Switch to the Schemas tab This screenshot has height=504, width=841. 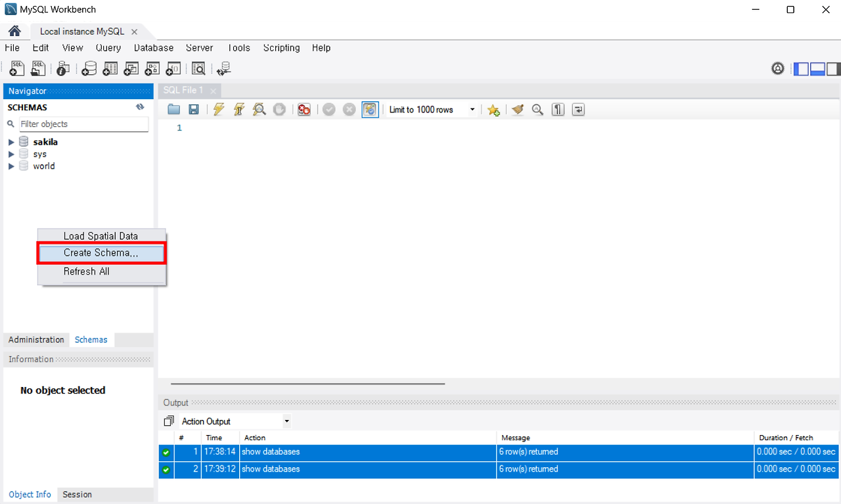click(91, 340)
